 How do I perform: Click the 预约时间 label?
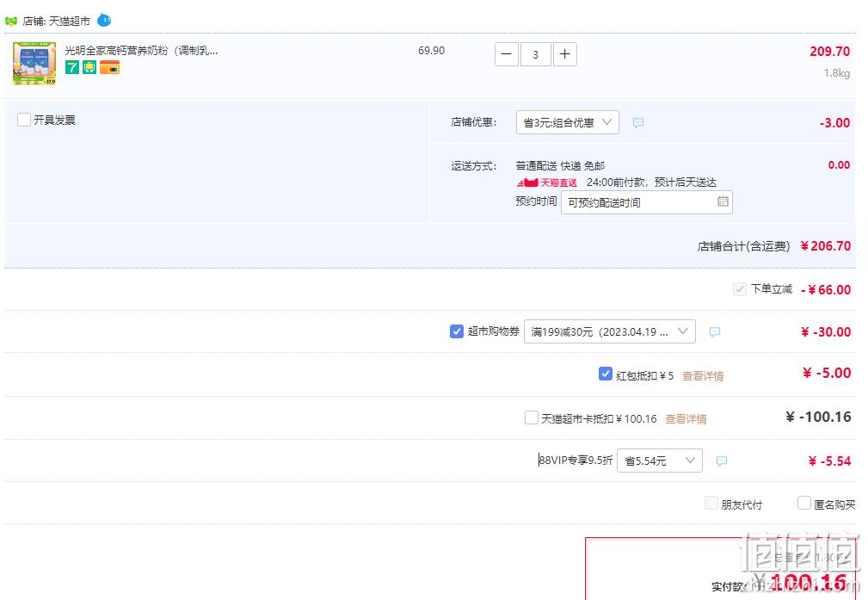pyautogui.click(x=536, y=201)
